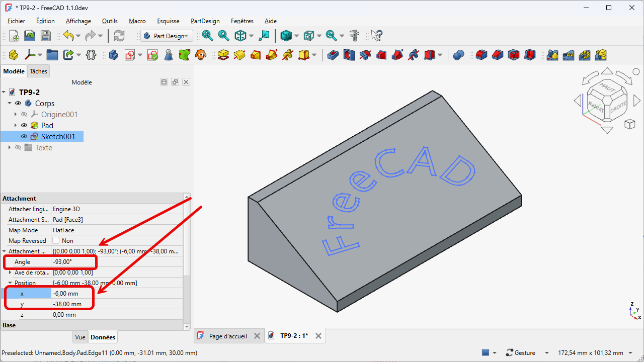Click the Chamfer tool icon
This screenshot has width=644, height=362.
click(498, 55)
